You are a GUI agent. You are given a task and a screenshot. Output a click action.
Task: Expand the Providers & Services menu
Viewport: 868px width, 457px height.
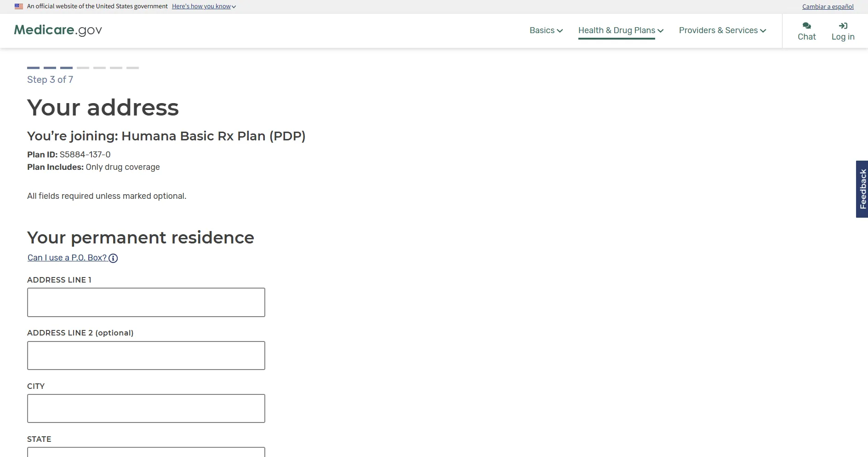tap(722, 30)
